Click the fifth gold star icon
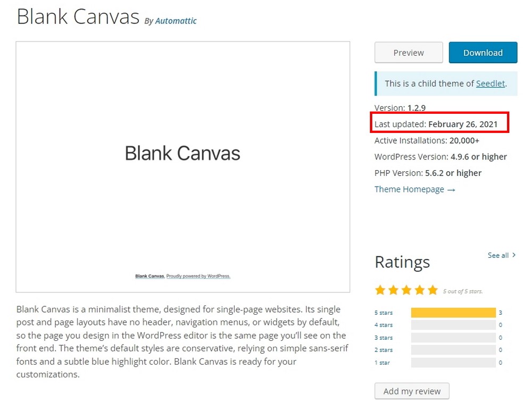 coord(433,290)
